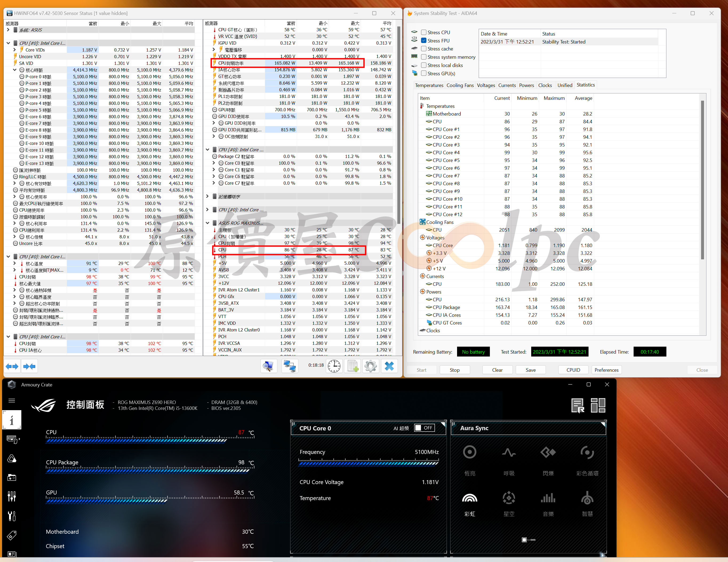This screenshot has height=562, width=728.
Task: Enable Stress CPU checkbox in AIDA64
Action: [x=424, y=32]
